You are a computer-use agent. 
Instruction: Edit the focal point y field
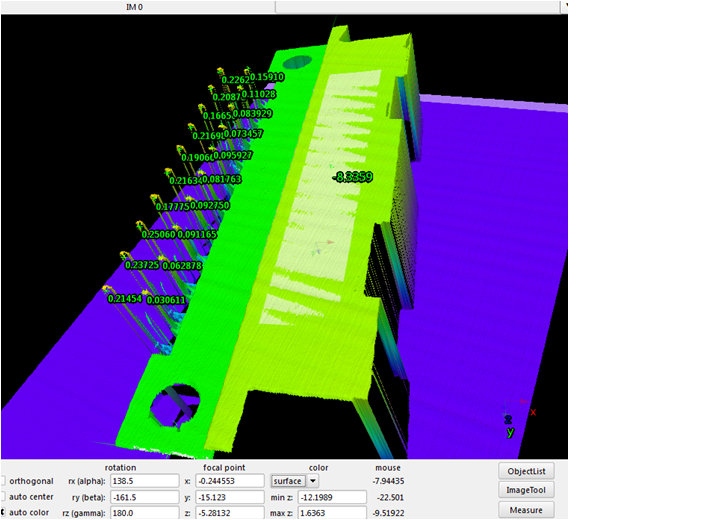(230, 497)
